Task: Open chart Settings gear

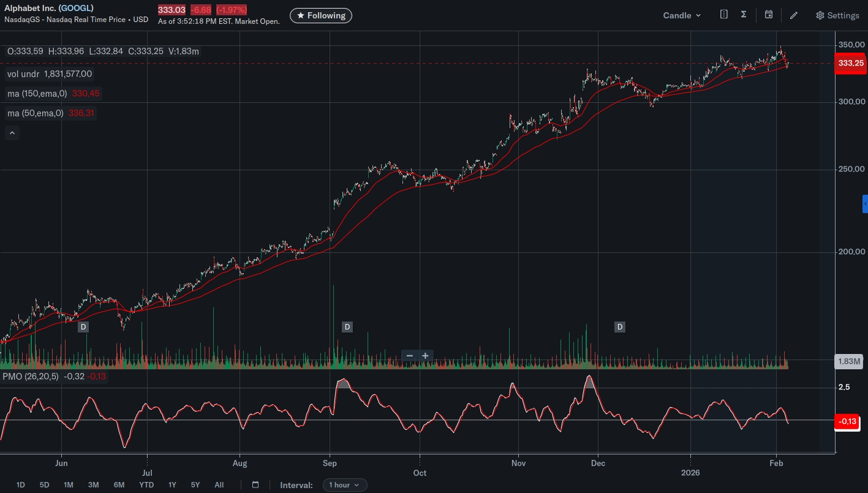Action: [837, 15]
